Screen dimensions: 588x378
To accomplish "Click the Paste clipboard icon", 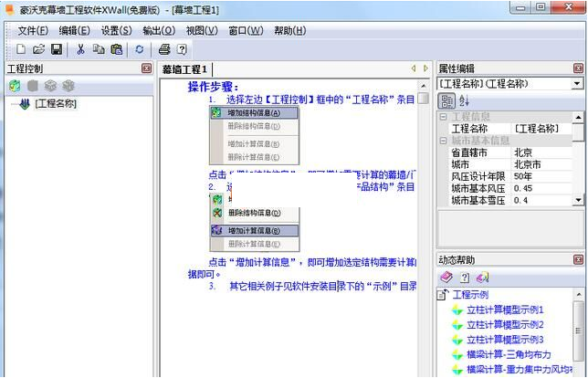I will tap(117, 49).
